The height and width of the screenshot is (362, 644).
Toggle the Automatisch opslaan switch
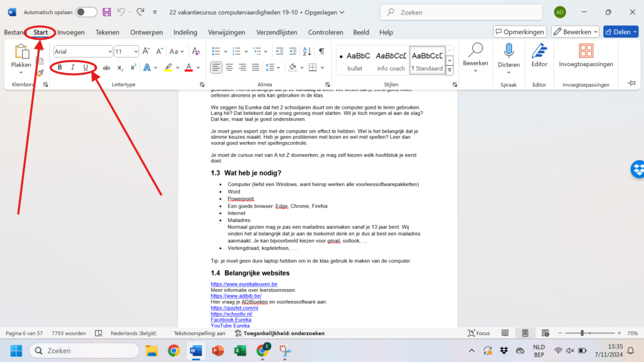pos(86,12)
